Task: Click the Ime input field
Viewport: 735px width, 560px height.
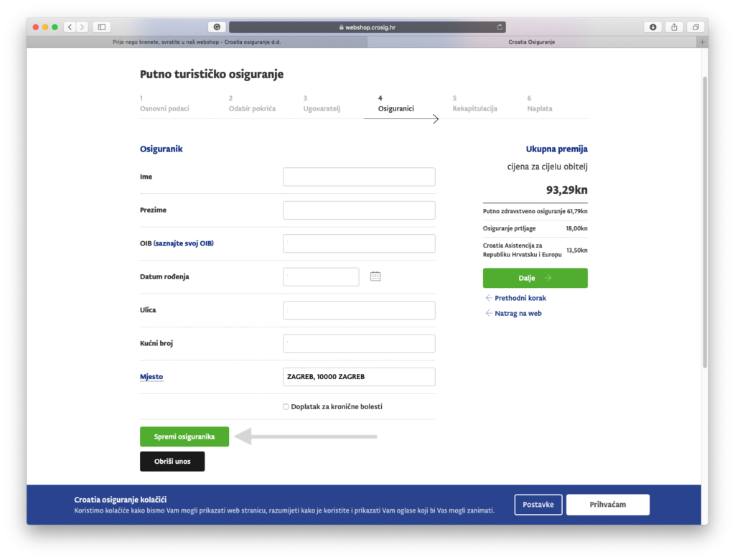Action: point(359,177)
